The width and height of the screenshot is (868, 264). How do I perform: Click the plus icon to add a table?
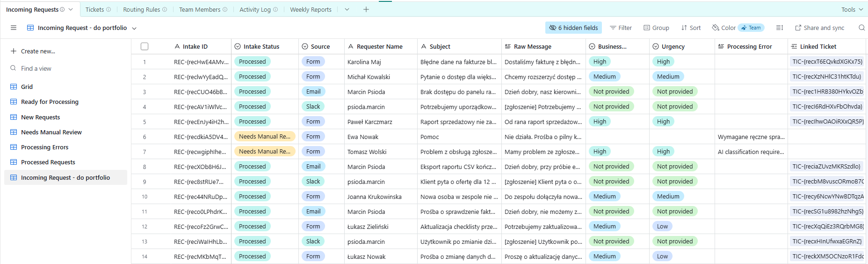(366, 9)
